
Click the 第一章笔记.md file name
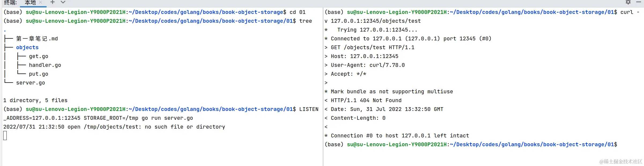(37, 38)
